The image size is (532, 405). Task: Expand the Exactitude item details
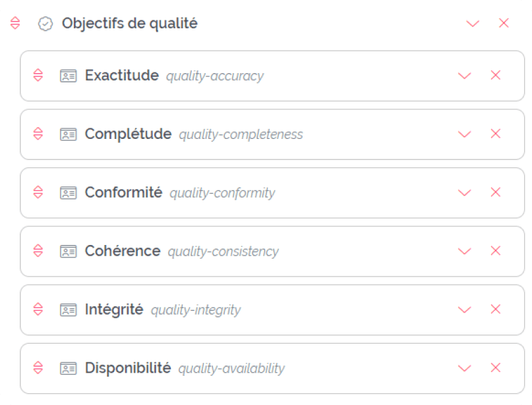pyautogui.click(x=465, y=76)
